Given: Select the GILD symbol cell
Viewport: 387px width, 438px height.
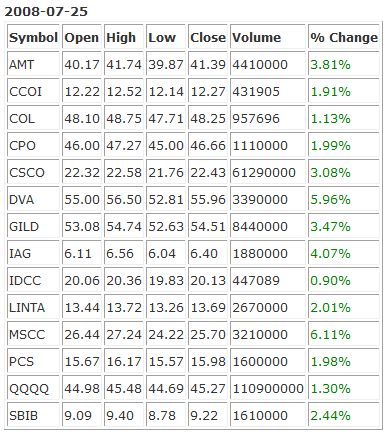Looking at the screenshot, I should point(33,227).
